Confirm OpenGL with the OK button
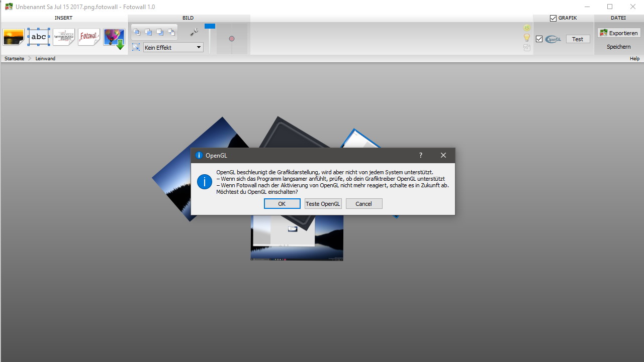644x362 pixels. (282, 204)
